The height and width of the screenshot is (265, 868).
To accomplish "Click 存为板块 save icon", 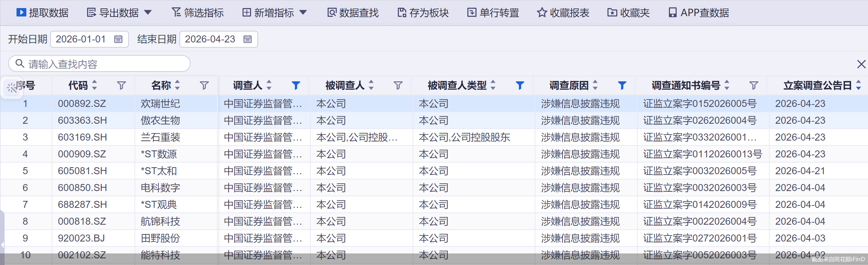I will point(401,13).
